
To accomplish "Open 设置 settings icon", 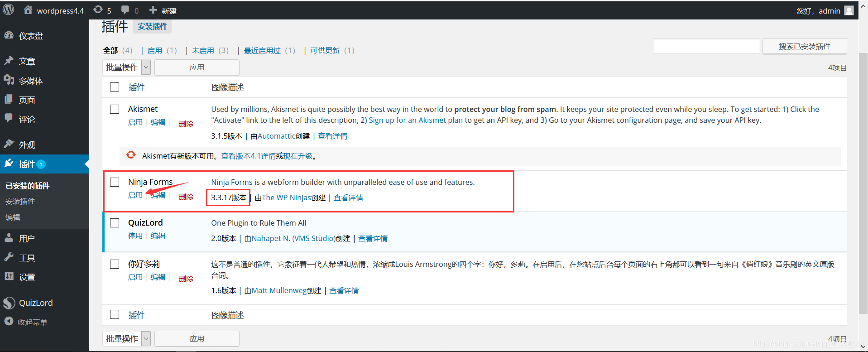I will pyautogui.click(x=9, y=276).
